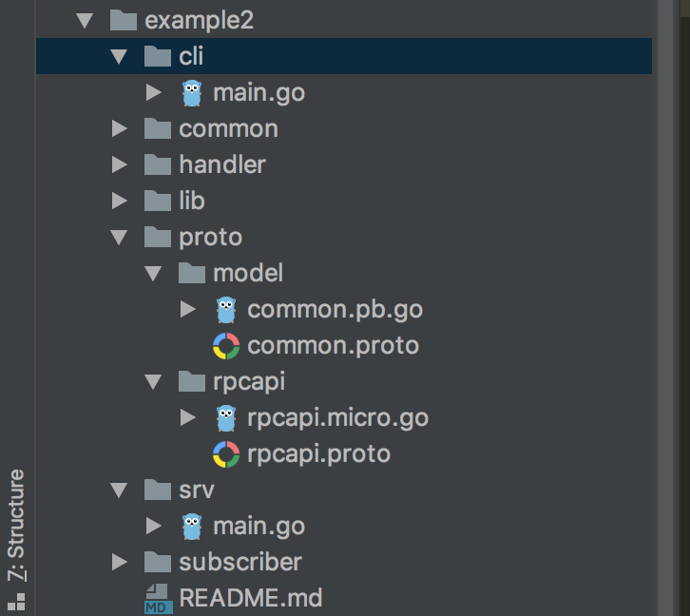Collapse the proto folder
Screen dimensions: 690x616
[119, 237]
